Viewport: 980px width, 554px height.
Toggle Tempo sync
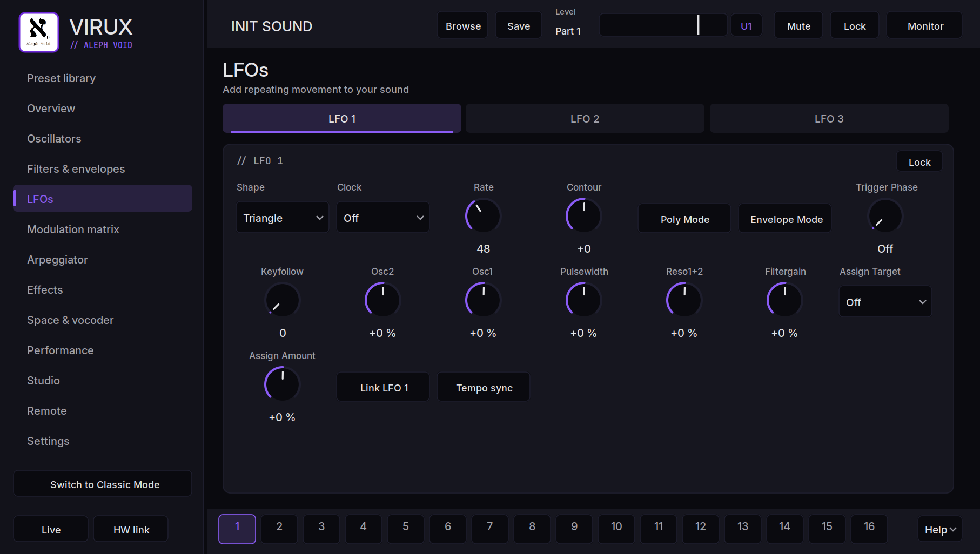[x=484, y=387]
